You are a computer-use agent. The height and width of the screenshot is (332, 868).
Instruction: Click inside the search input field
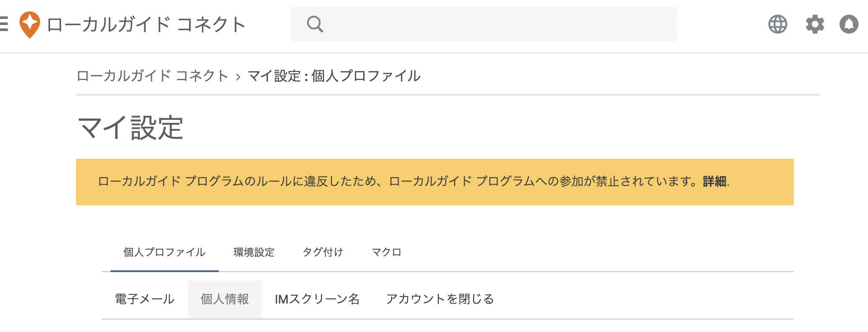point(475,24)
